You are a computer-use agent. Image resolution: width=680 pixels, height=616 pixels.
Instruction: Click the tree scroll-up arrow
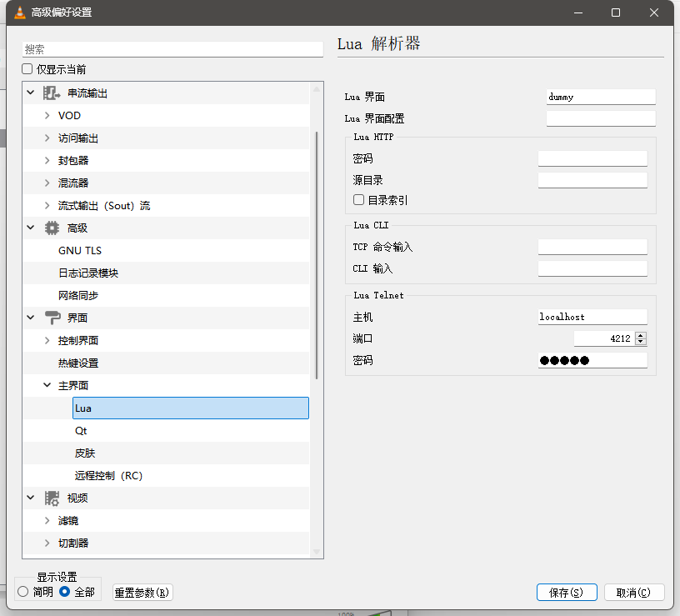tap(317, 89)
